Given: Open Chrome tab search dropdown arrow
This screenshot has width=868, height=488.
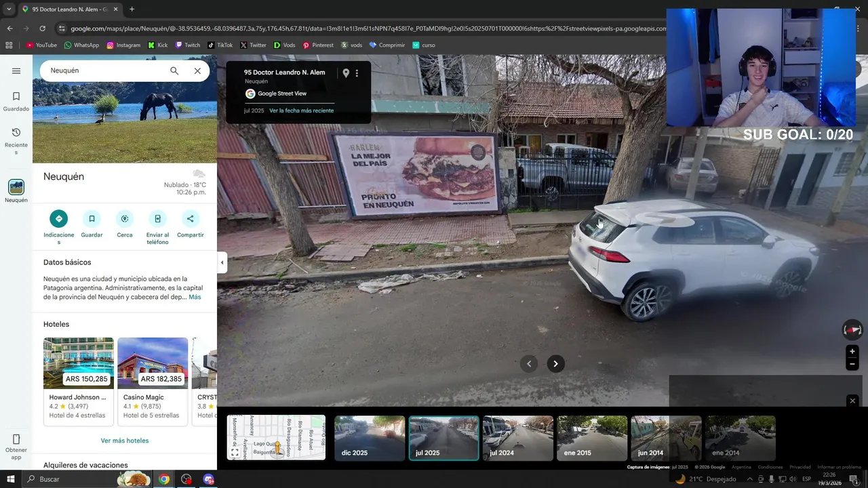Looking at the screenshot, I should point(9,9).
